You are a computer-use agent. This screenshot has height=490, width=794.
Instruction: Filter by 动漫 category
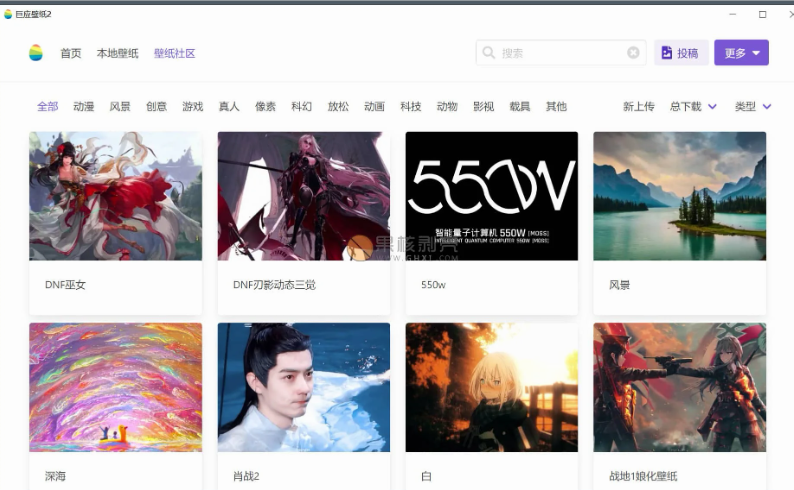84,106
